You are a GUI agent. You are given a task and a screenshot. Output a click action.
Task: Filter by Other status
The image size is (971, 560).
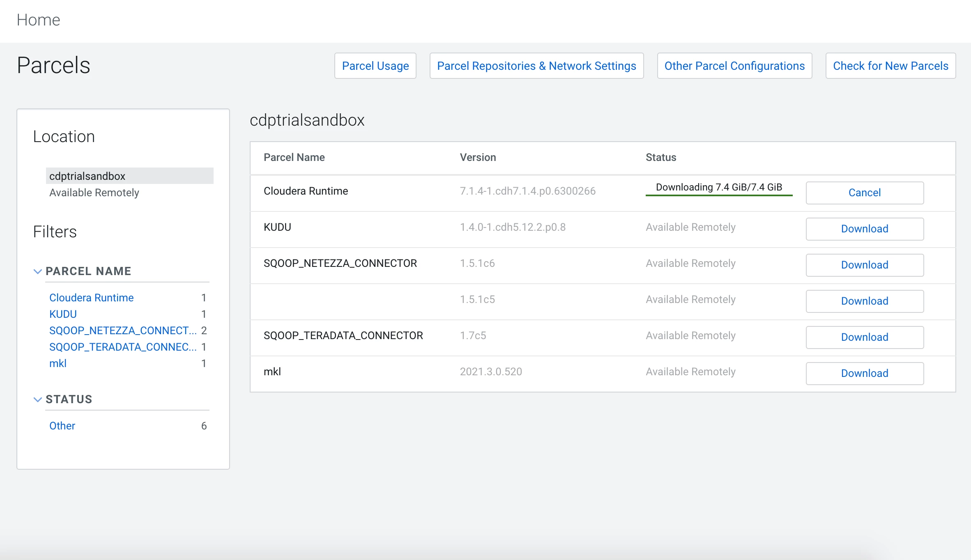point(62,426)
